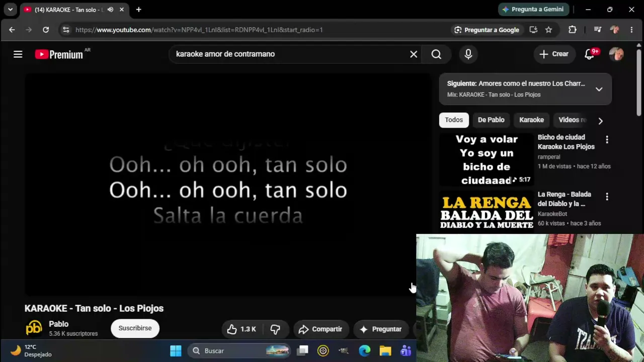Click Pregunta a Gemini in title bar
This screenshot has width=644, height=362.
(x=534, y=10)
